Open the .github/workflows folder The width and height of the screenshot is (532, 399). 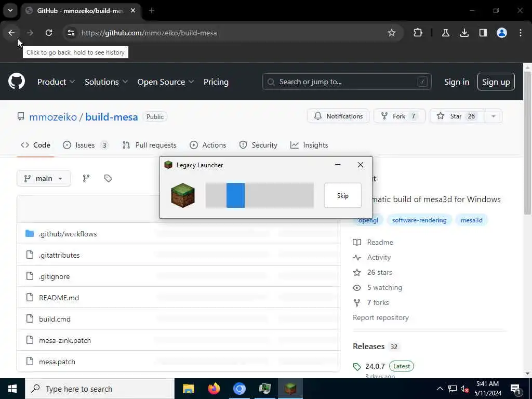pyautogui.click(x=68, y=234)
